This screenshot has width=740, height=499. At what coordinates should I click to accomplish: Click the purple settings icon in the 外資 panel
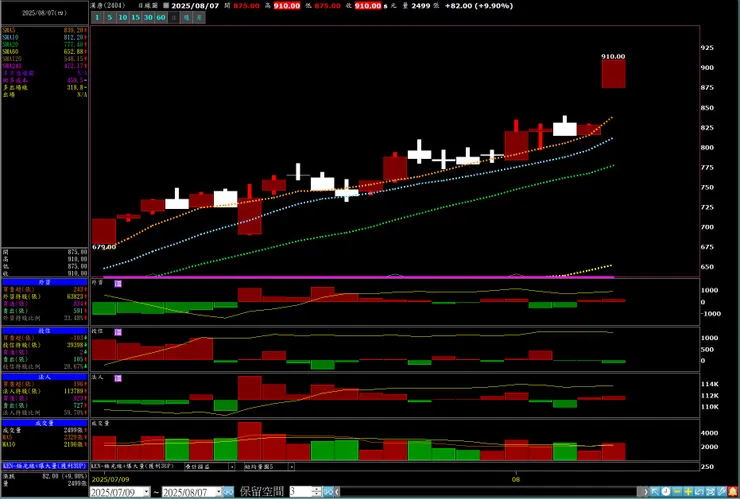[x=118, y=284]
